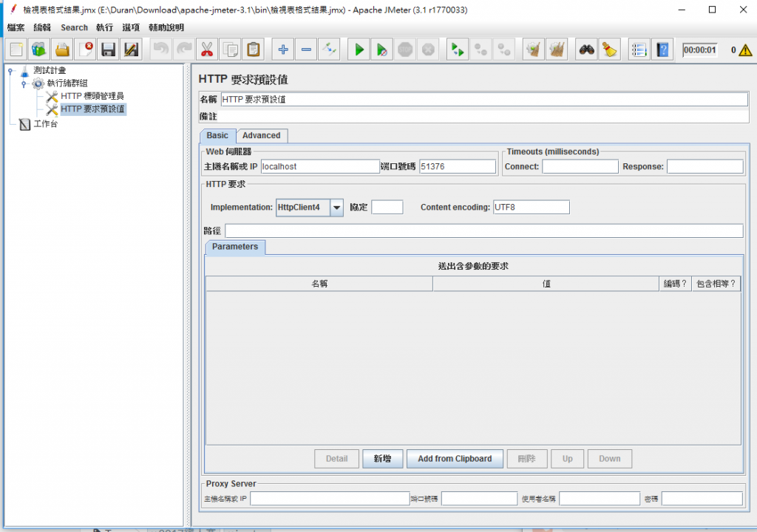Viewport: 757px width, 532px height.
Task: Open the 編輯 menu
Action: pos(42,27)
